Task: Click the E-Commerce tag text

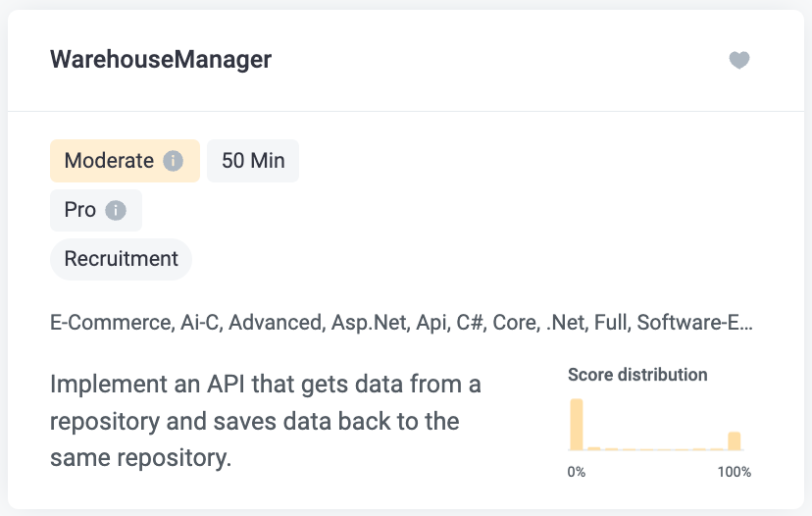Action: (x=112, y=323)
